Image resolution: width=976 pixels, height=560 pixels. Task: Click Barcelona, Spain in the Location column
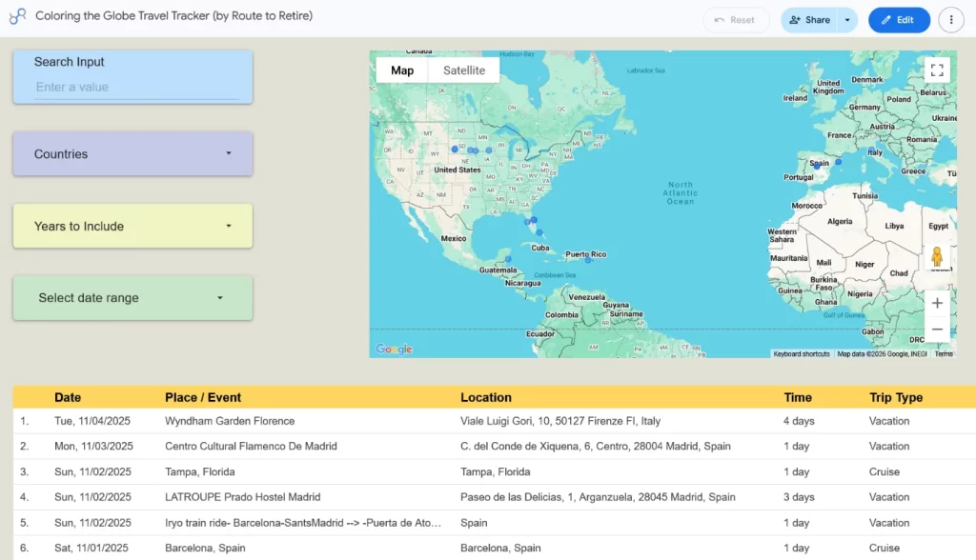tap(500, 549)
